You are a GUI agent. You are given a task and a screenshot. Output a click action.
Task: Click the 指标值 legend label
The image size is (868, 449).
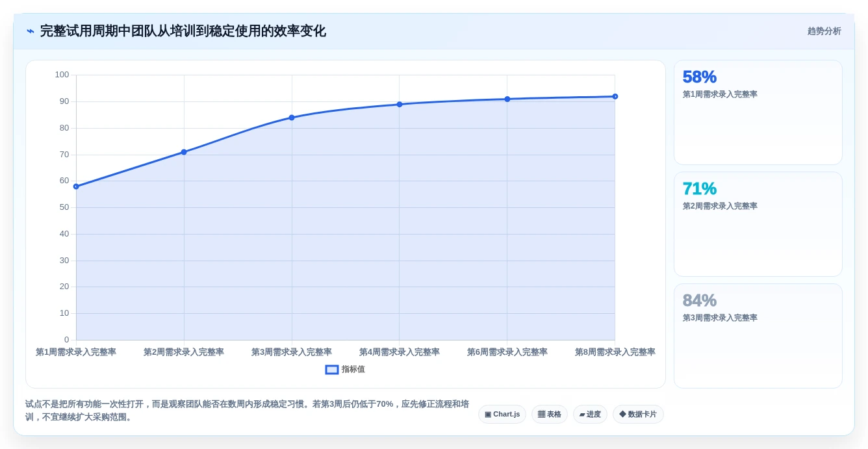(x=353, y=369)
